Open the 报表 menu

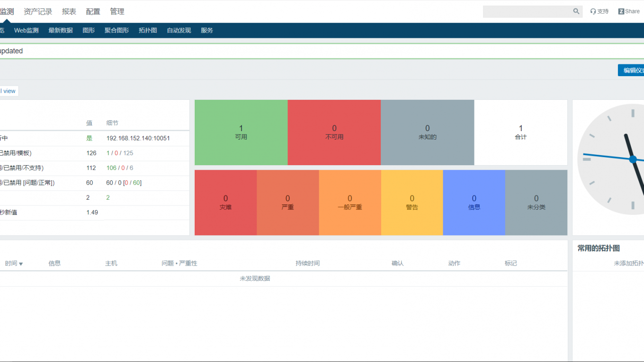[69, 11]
